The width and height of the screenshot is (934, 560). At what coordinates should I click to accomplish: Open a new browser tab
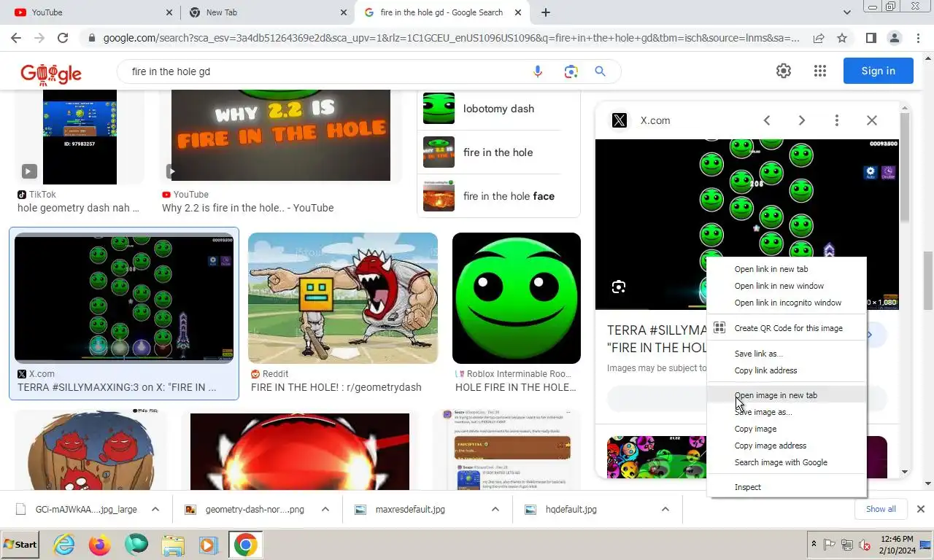545,12
